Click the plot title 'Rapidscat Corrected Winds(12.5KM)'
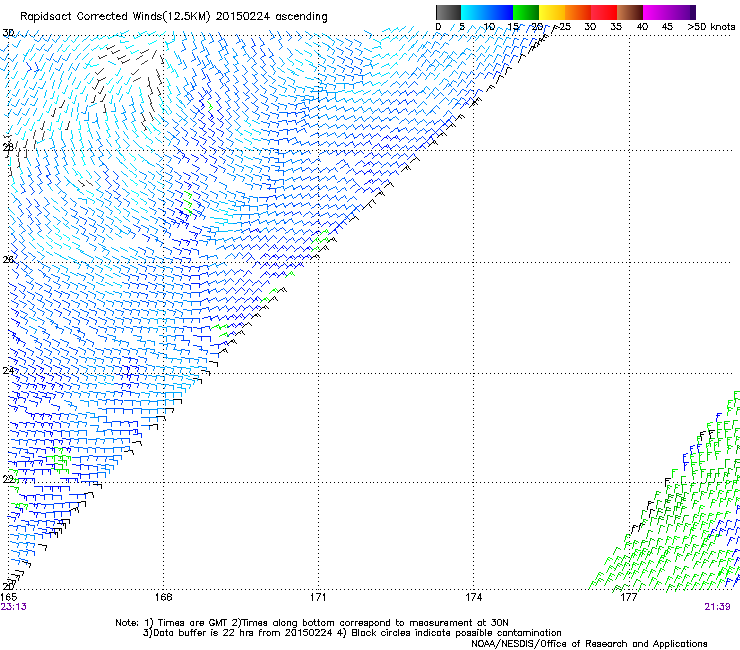 (x=115, y=17)
